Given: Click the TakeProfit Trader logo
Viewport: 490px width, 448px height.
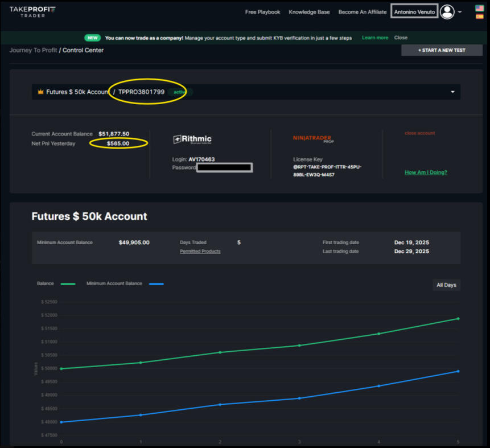Looking at the screenshot, I should [36, 11].
